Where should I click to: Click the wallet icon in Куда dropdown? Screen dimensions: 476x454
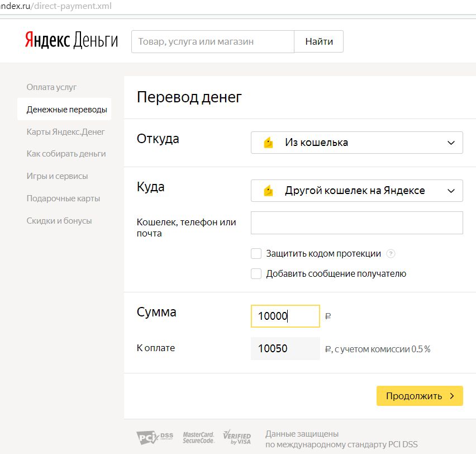pos(268,191)
